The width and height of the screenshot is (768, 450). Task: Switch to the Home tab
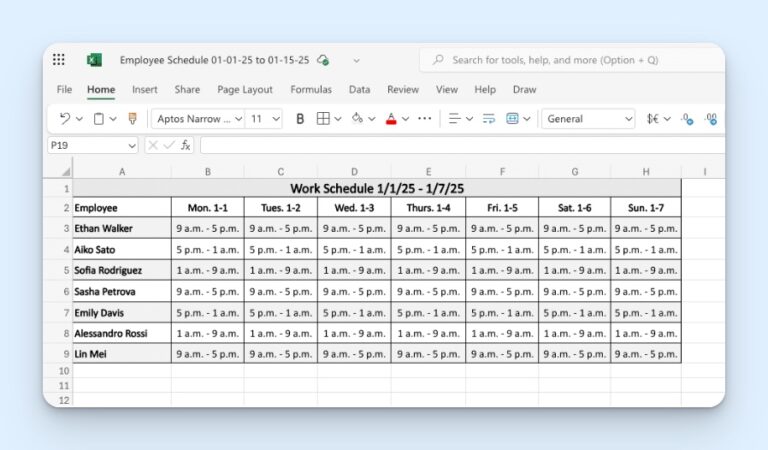point(101,90)
